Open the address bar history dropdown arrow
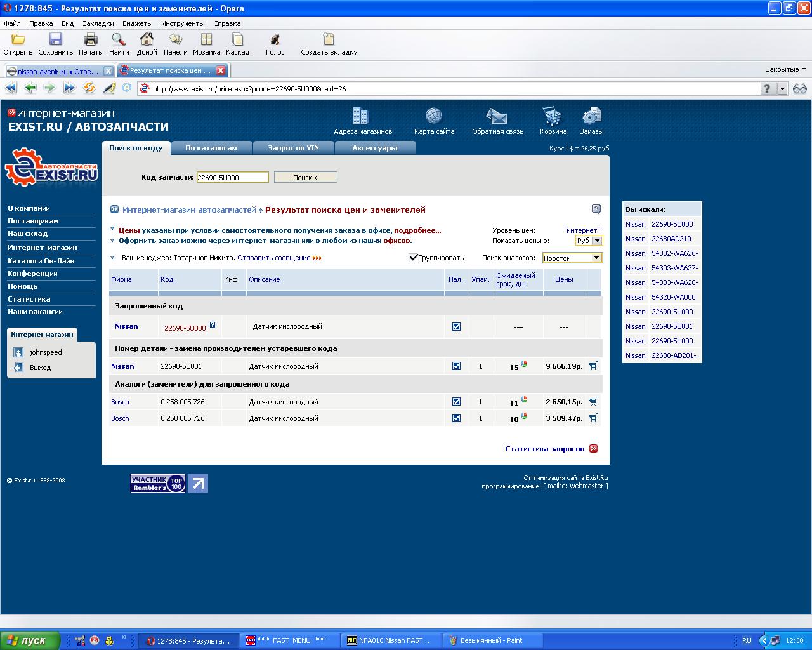This screenshot has width=812, height=650. [x=782, y=89]
